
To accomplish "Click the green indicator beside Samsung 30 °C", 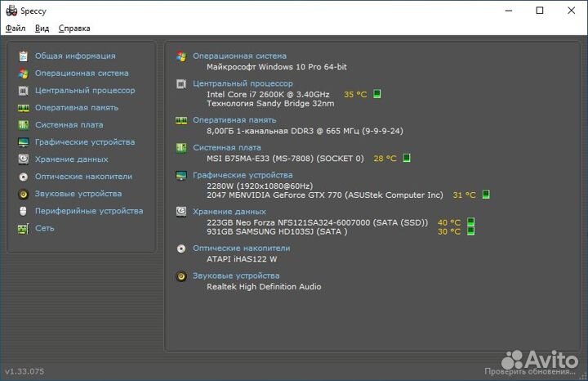I will coord(471,231).
